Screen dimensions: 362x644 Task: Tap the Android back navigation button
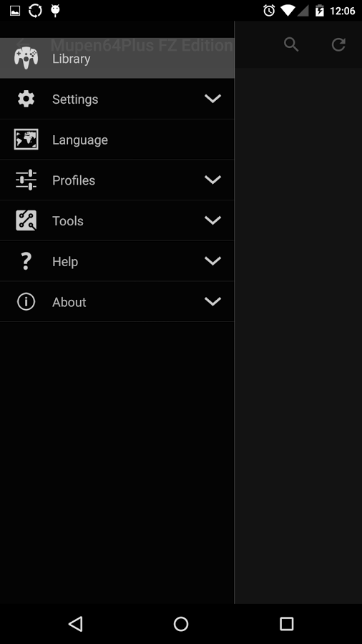[75, 624]
